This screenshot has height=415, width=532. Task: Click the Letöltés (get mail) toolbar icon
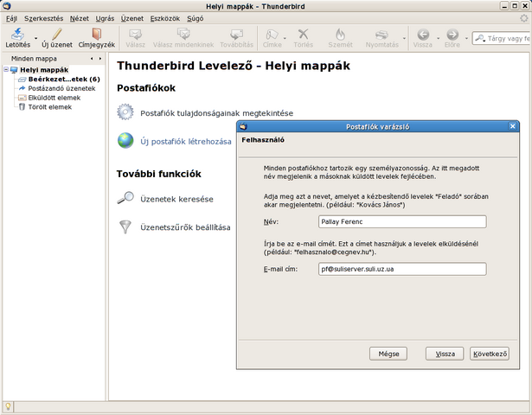tap(16, 34)
